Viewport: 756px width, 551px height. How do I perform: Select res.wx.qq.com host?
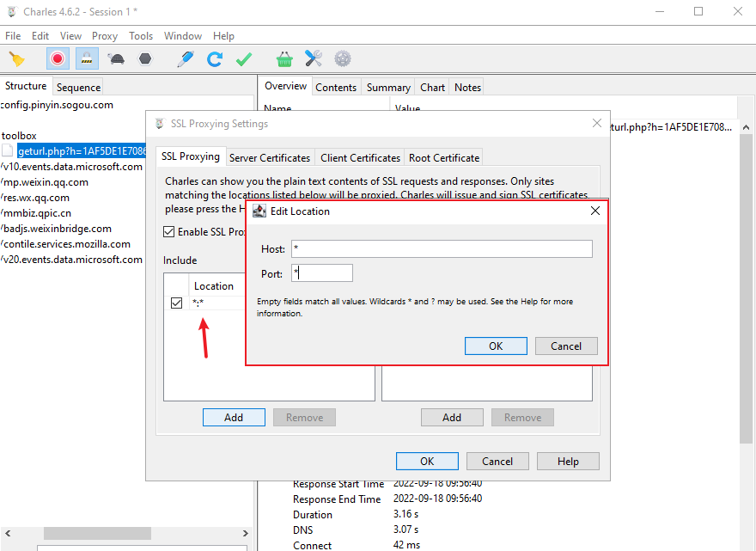[36, 198]
